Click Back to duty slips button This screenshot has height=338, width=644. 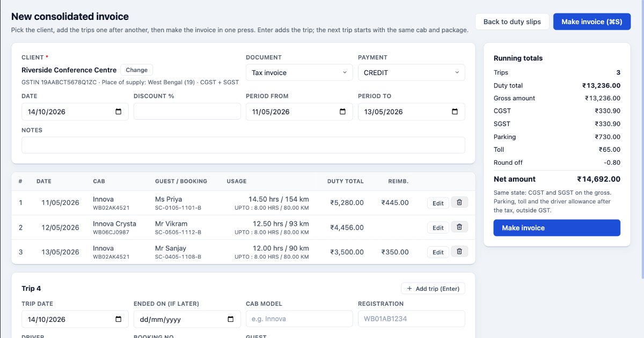click(512, 21)
